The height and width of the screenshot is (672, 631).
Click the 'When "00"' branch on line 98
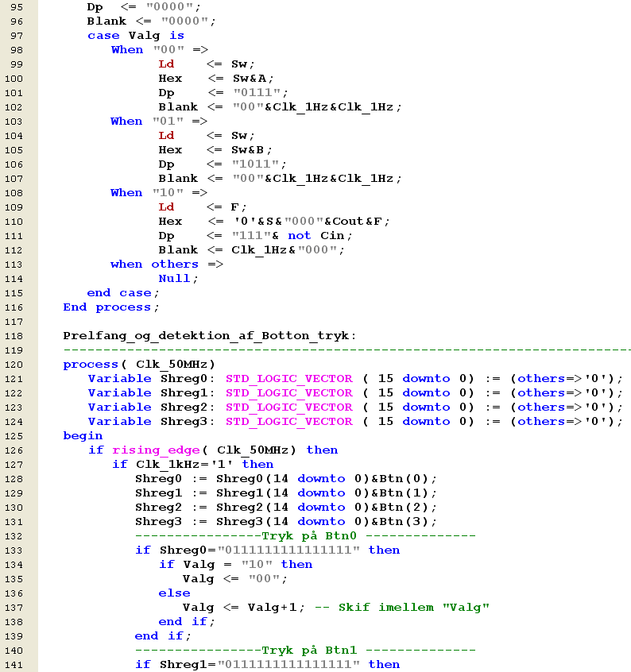[x=148, y=50]
